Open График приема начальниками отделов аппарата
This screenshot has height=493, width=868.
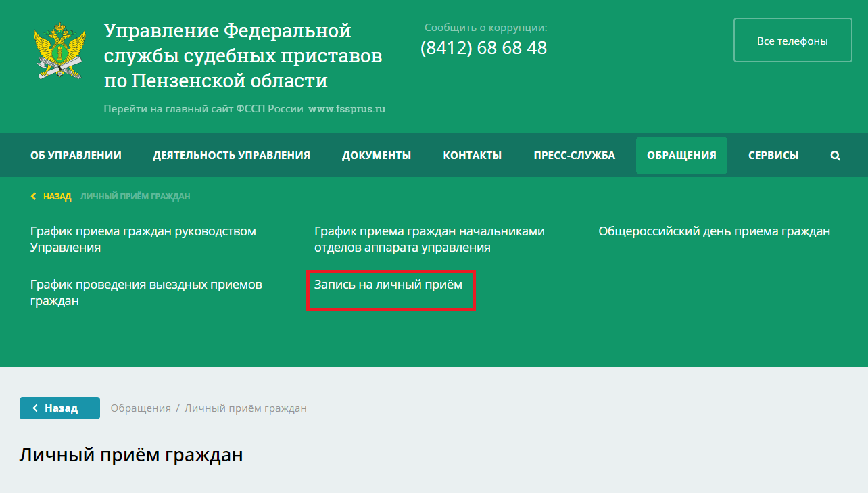(429, 239)
